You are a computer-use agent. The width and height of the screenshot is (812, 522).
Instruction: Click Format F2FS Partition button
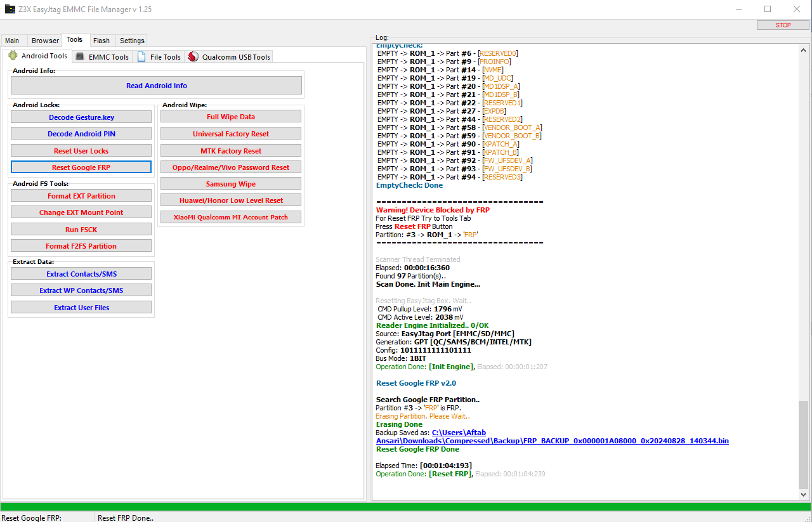point(81,246)
